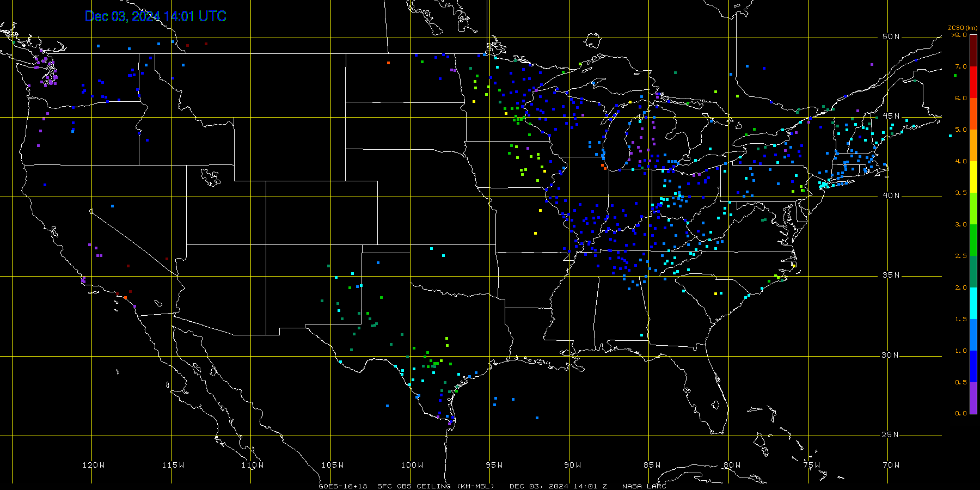Select the dark blue colorbar segment between 0.5 and 1.0
This screenshot has width=980, height=490.
973,366
